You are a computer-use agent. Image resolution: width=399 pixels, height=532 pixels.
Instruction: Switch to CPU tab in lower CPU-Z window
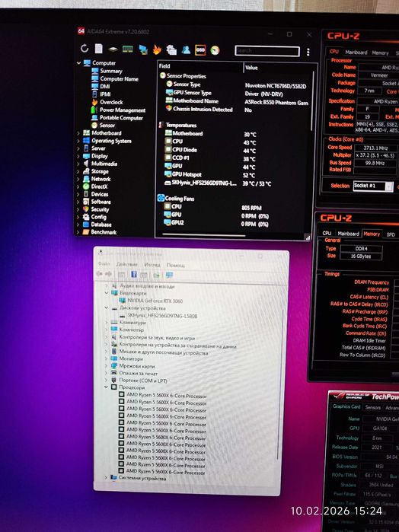tap(327, 233)
